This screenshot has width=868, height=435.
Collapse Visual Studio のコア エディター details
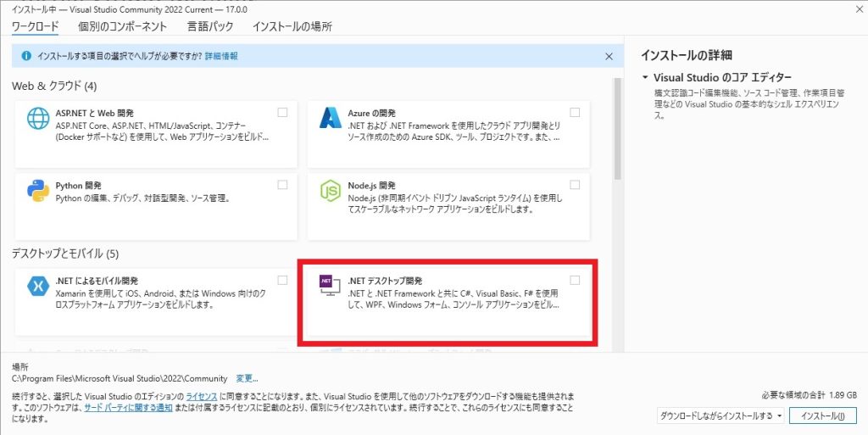tap(645, 78)
